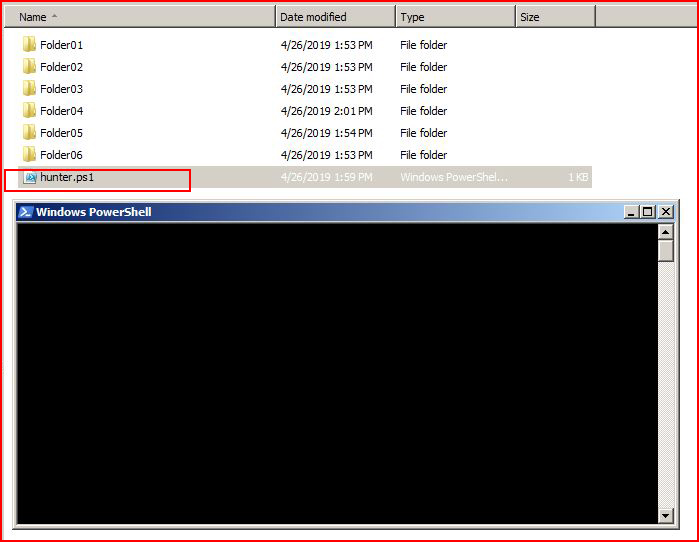Click the Folder04 name text
Image resolution: width=699 pixels, height=542 pixels.
point(62,111)
